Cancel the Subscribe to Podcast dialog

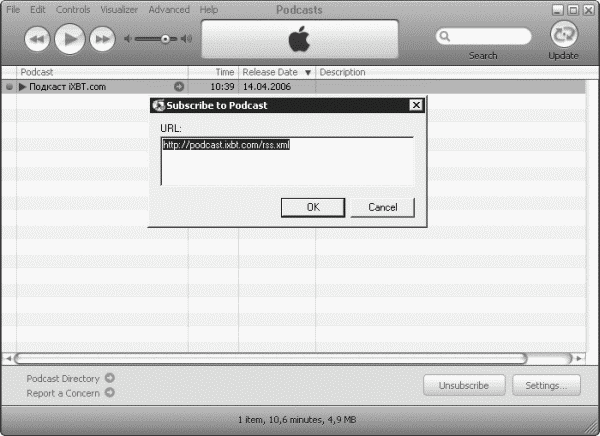coord(383,207)
